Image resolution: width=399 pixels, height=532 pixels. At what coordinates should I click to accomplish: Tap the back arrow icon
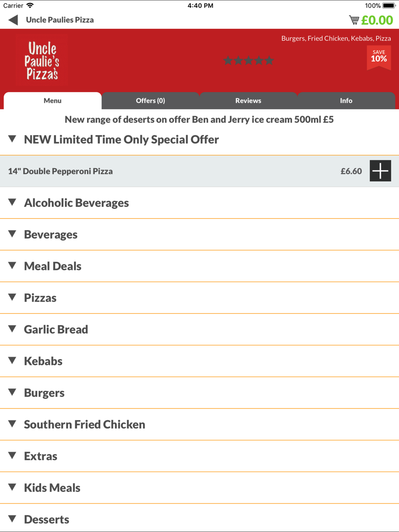13,20
